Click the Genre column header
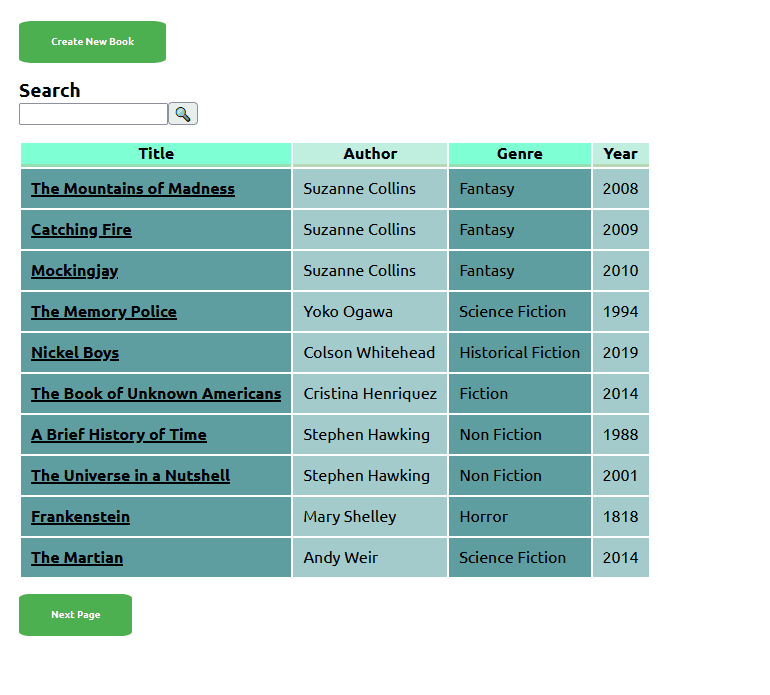 coord(520,154)
